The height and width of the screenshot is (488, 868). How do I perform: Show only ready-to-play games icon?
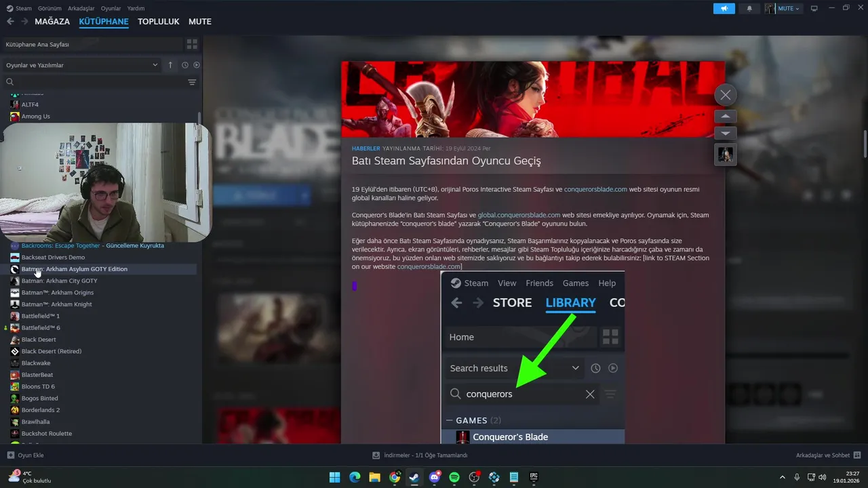coord(197,65)
